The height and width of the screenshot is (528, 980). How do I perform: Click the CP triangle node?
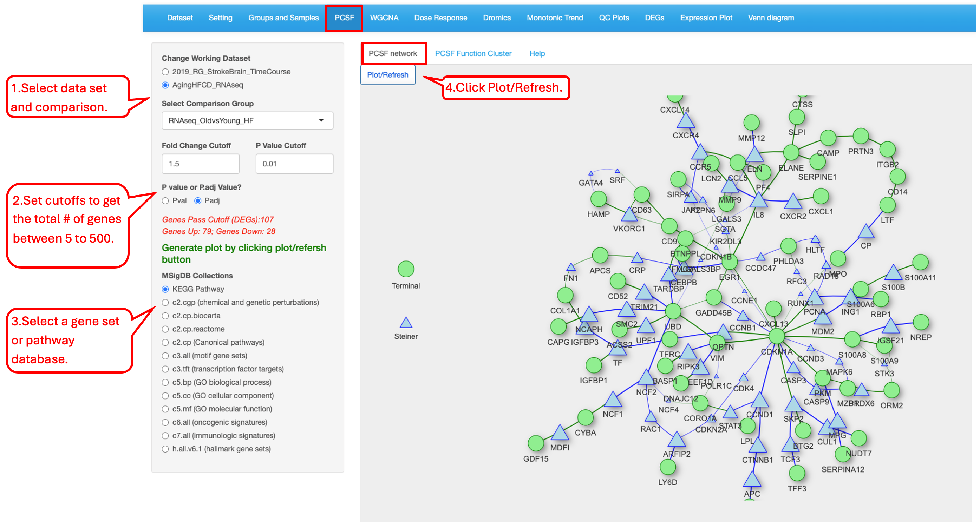(866, 232)
